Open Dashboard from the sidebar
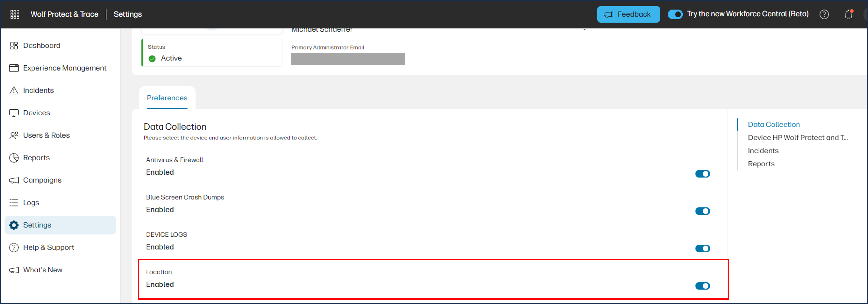The image size is (868, 304). (x=41, y=46)
